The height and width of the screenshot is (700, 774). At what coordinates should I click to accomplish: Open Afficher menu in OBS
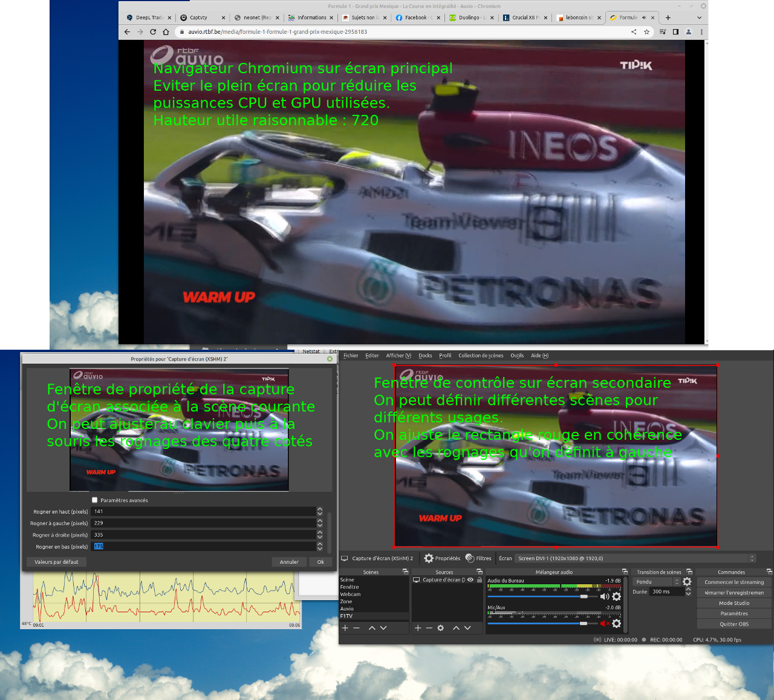click(398, 356)
